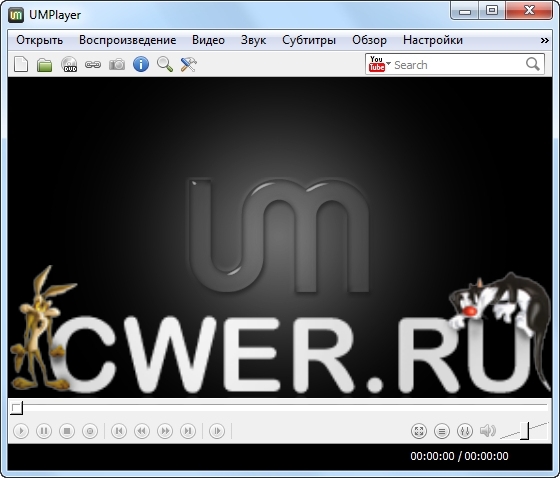The width and height of the screenshot is (560, 478).
Task: Click the YouTube logo in the search box
Action: click(376, 64)
